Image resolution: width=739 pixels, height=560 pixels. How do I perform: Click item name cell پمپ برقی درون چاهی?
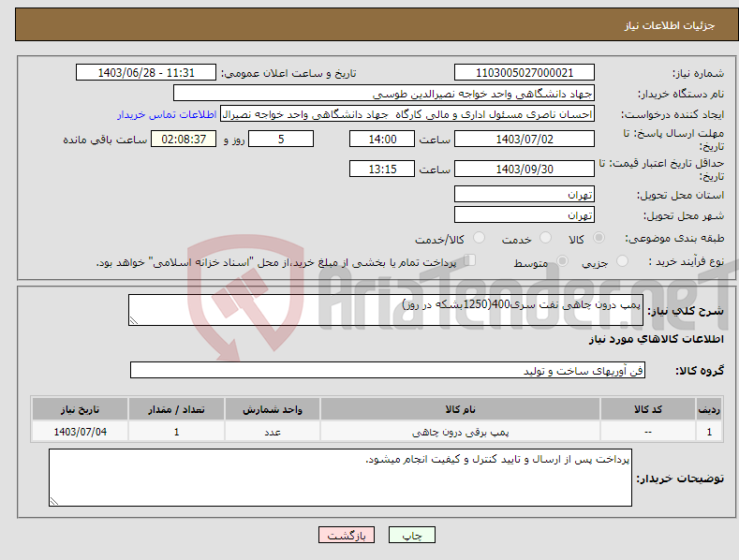tap(460, 432)
